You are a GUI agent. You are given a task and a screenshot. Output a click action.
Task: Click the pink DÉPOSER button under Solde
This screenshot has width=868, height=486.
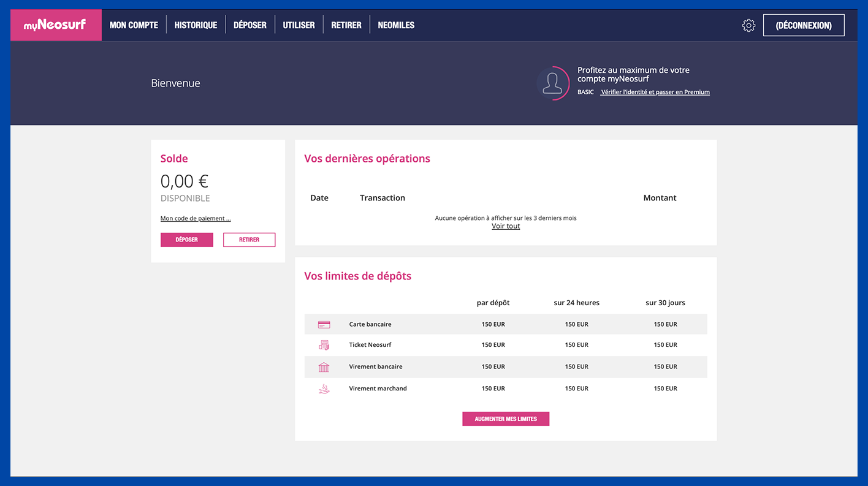coord(187,240)
